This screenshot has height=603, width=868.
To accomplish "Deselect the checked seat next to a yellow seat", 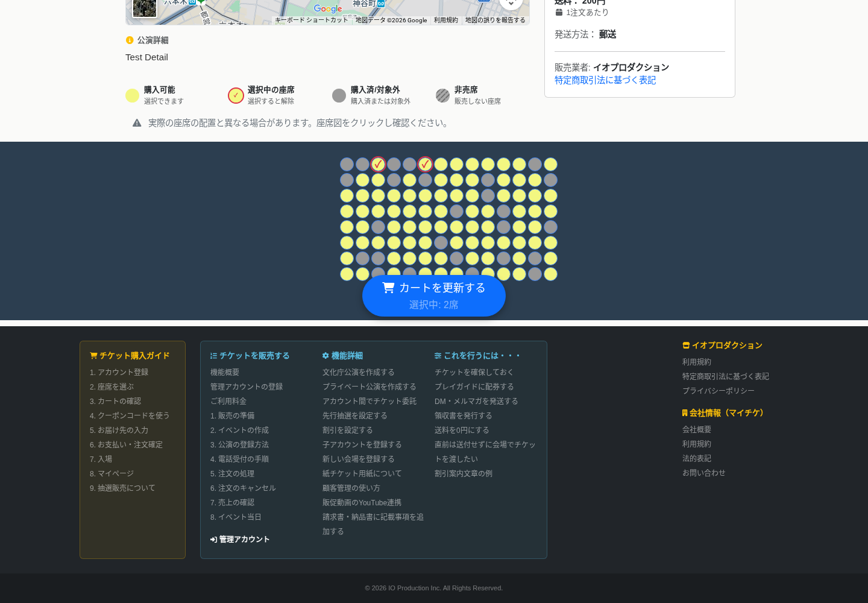I will tap(425, 164).
